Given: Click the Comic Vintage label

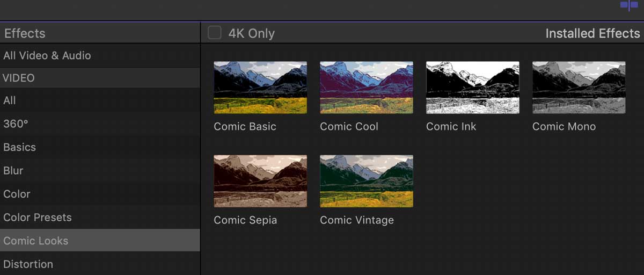Looking at the screenshot, I should (357, 220).
